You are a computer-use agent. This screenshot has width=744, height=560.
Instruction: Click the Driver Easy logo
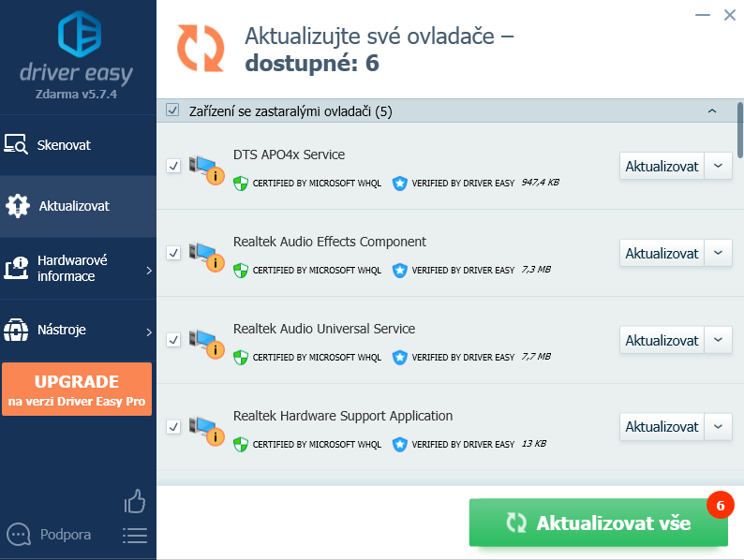[79, 34]
